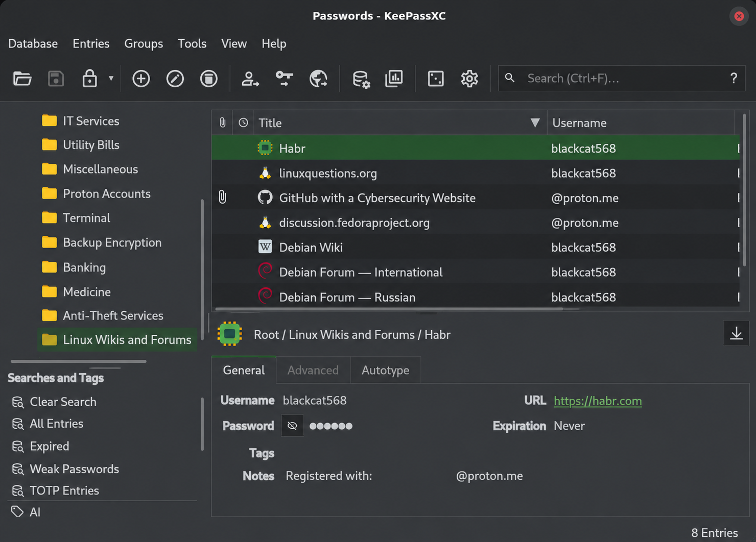Screen dimensions: 756x542
Task: Click the group tree vertical scrollbar
Action: pyautogui.click(x=202, y=269)
